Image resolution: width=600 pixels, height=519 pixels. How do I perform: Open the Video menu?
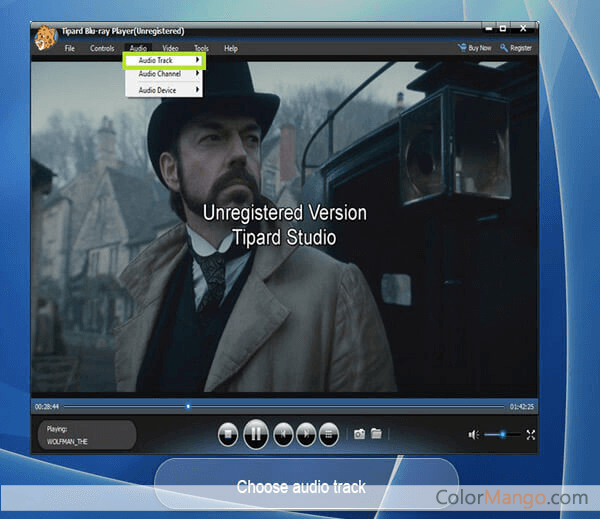(x=170, y=48)
